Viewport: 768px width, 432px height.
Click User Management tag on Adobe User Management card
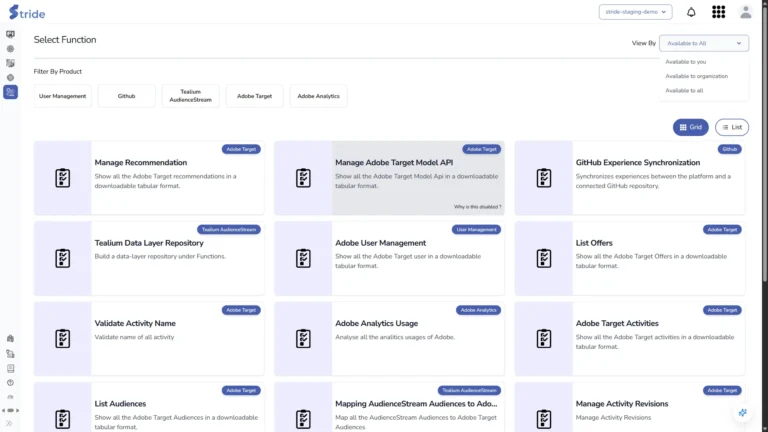pos(476,229)
